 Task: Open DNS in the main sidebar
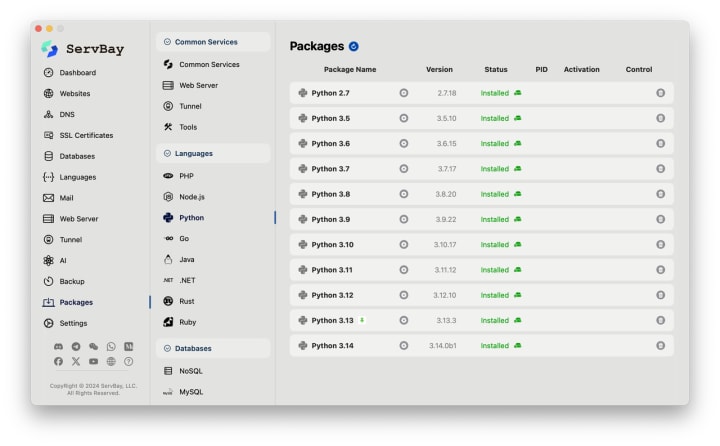click(x=59, y=114)
